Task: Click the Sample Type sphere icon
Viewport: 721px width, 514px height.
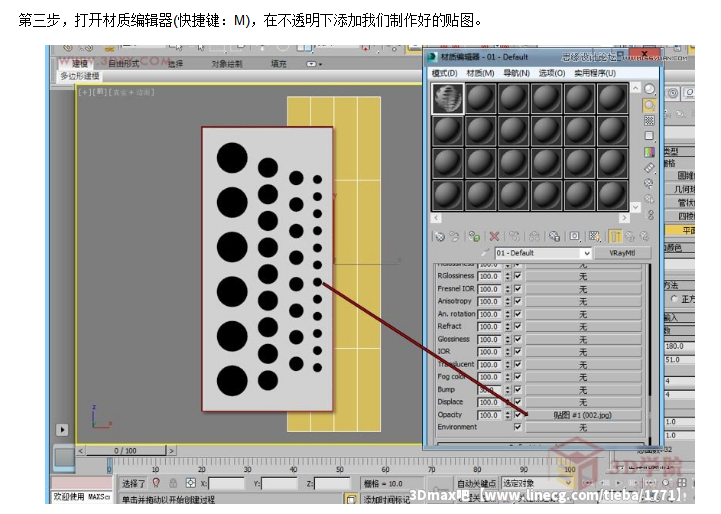Action: [649, 89]
